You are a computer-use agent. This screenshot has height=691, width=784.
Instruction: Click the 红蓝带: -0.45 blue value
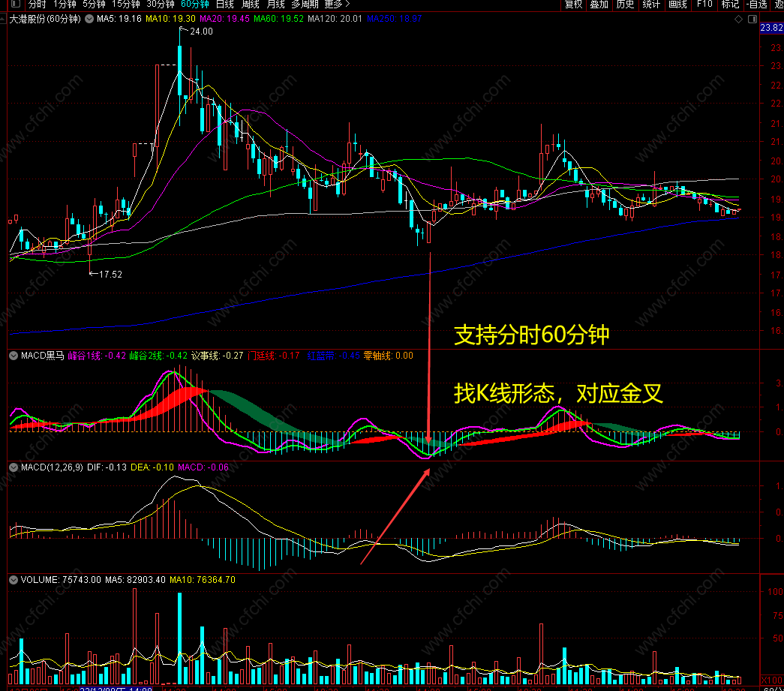point(334,356)
